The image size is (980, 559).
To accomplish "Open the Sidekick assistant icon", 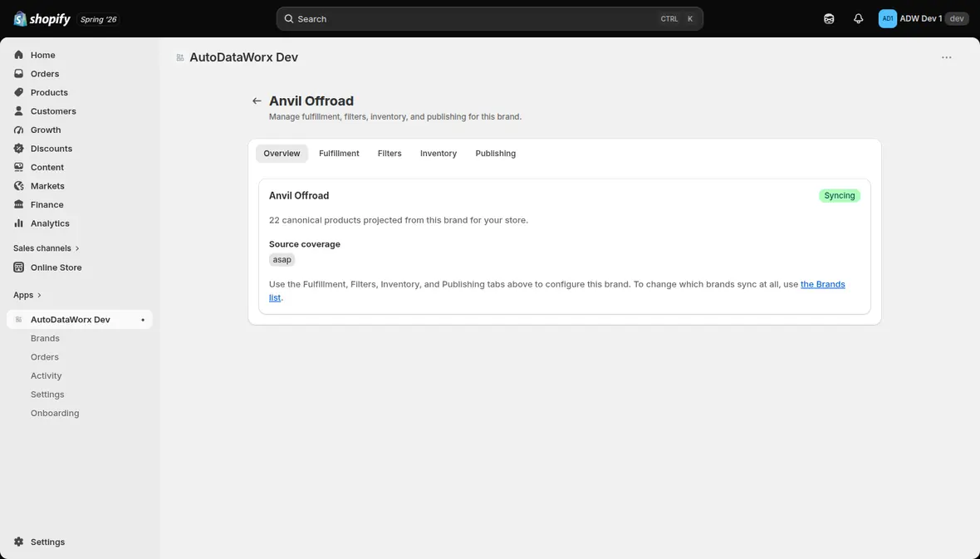I will tap(829, 19).
